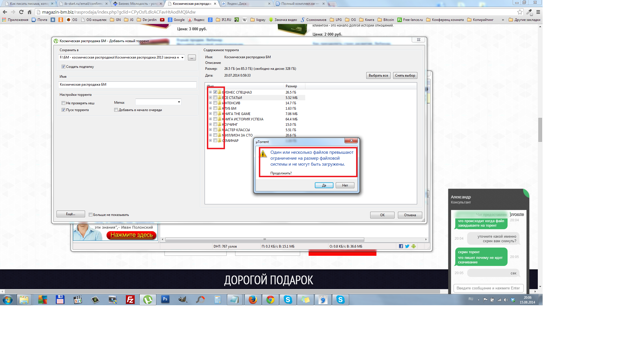Check the 'Больше не показывать' option
This screenshot has width=637, height=364.
click(x=90, y=215)
